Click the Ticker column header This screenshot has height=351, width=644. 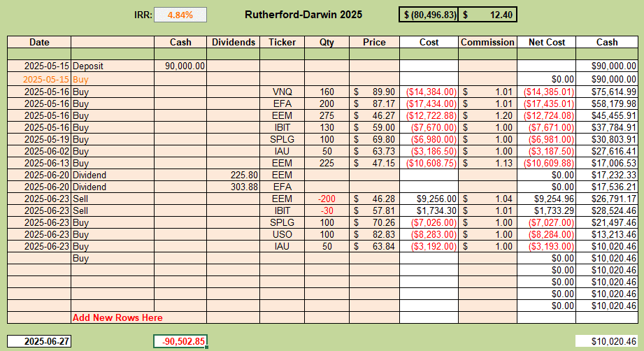point(282,42)
